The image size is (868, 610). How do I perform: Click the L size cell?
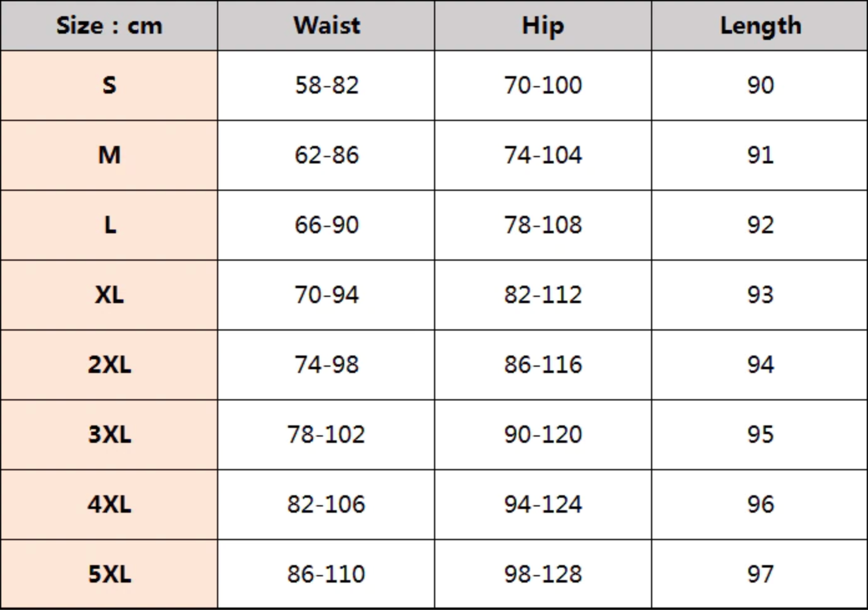coord(109,225)
